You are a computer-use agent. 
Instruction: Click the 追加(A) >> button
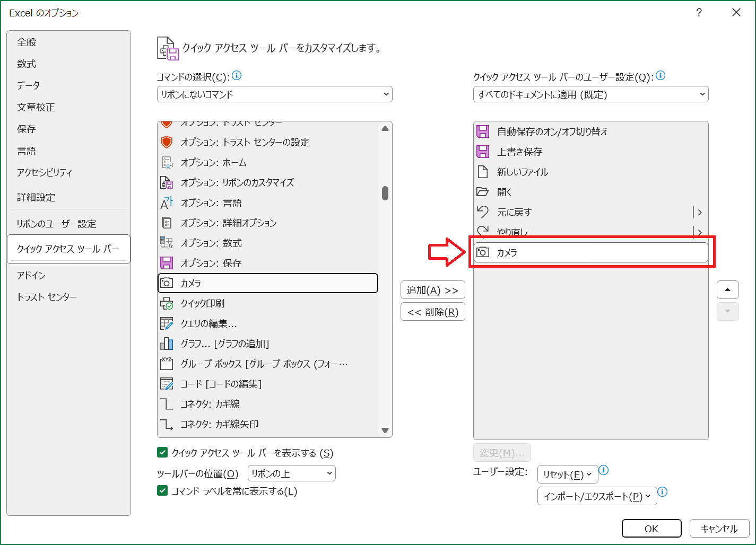433,290
